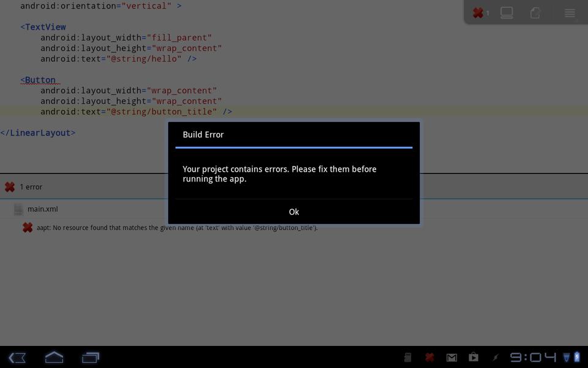This screenshot has height=368, width=588.
Task: Open the Market shopping bag notification
Action: coord(473,357)
